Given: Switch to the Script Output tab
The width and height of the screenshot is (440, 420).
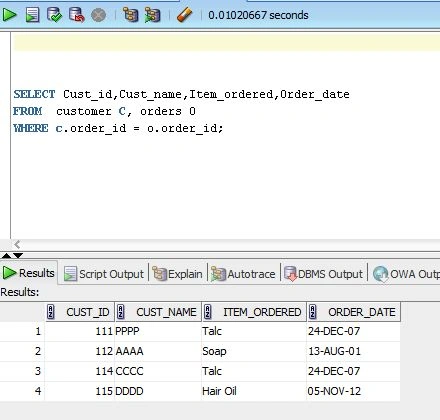Looking at the screenshot, I should 104,274.
